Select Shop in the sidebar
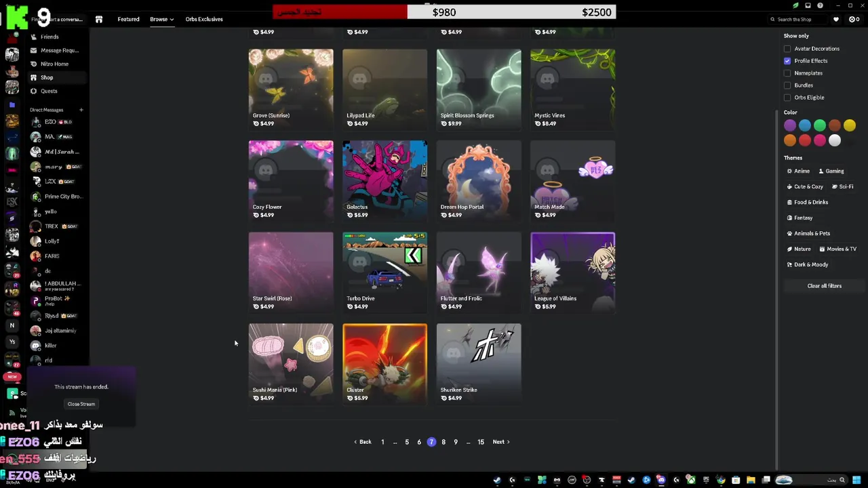This screenshot has width=868, height=488. [56, 77]
